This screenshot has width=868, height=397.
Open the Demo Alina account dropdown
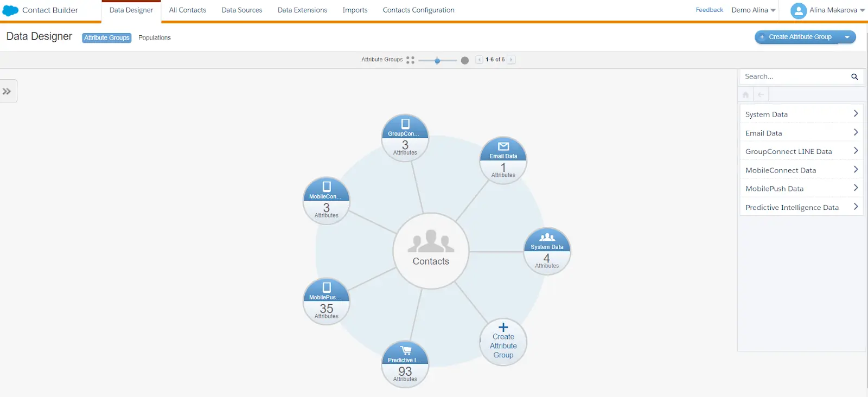click(753, 10)
